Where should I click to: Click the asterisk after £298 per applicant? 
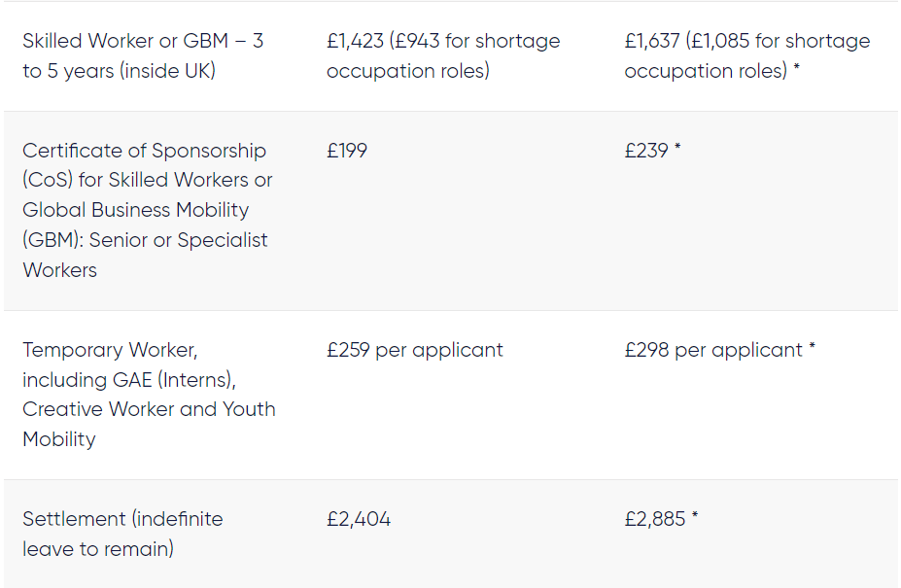812,347
